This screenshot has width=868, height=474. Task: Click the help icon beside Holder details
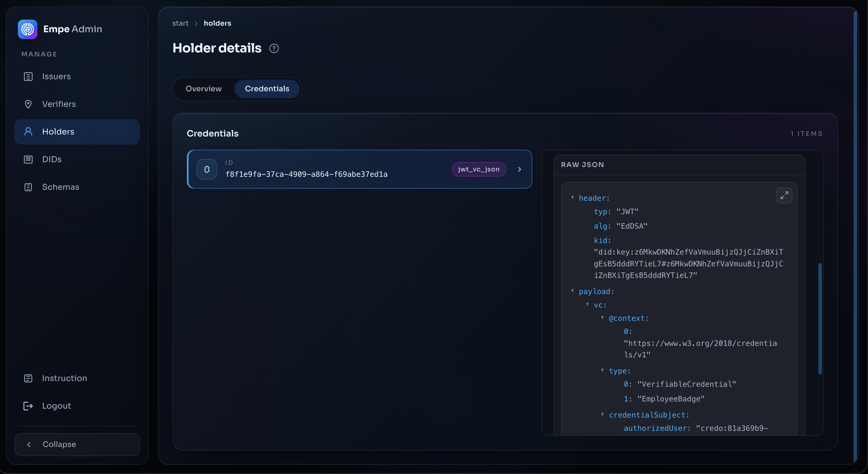(x=274, y=48)
